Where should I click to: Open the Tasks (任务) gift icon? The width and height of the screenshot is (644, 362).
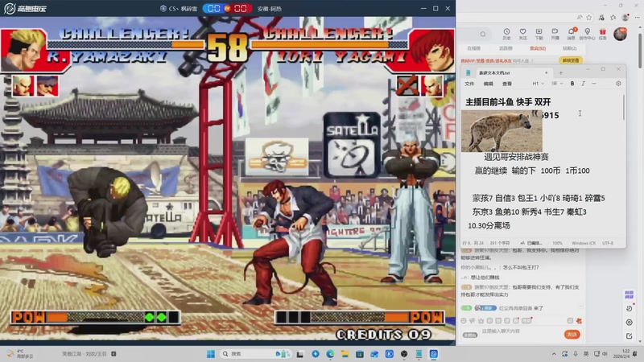(x=602, y=34)
